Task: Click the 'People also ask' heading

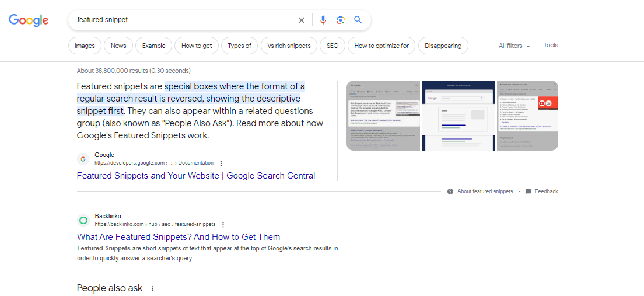Action: click(x=110, y=288)
